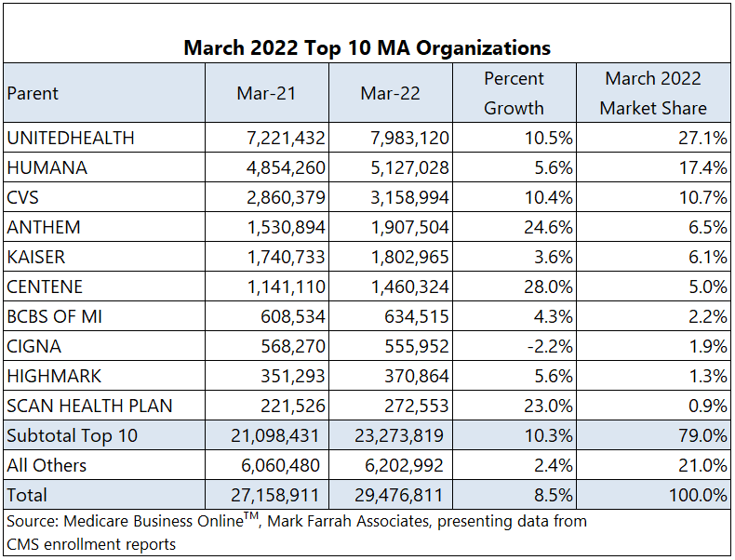Select the BCBS OF MI row label
Viewport: 735px width, 560px height.
pyautogui.click(x=54, y=317)
